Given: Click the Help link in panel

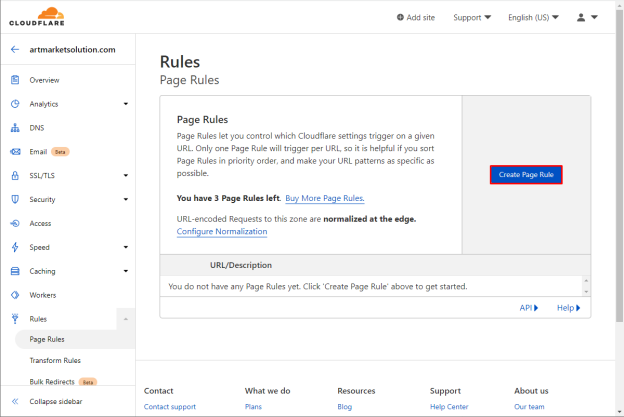Looking at the screenshot, I should (x=569, y=308).
